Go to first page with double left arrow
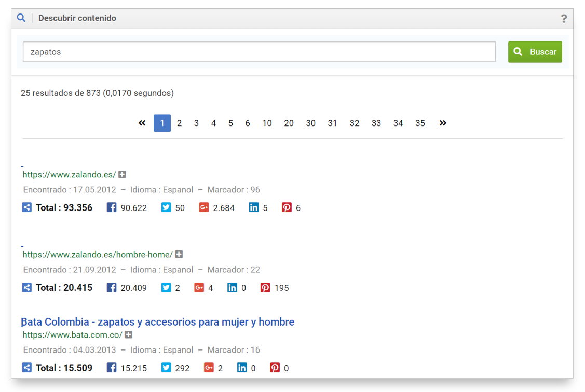This screenshot has width=585, height=392. click(x=142, y=123)
